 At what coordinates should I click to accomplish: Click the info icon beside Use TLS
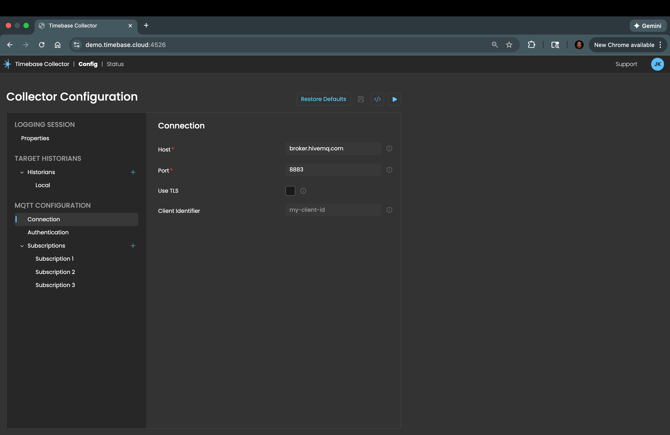tap(303, 191)
